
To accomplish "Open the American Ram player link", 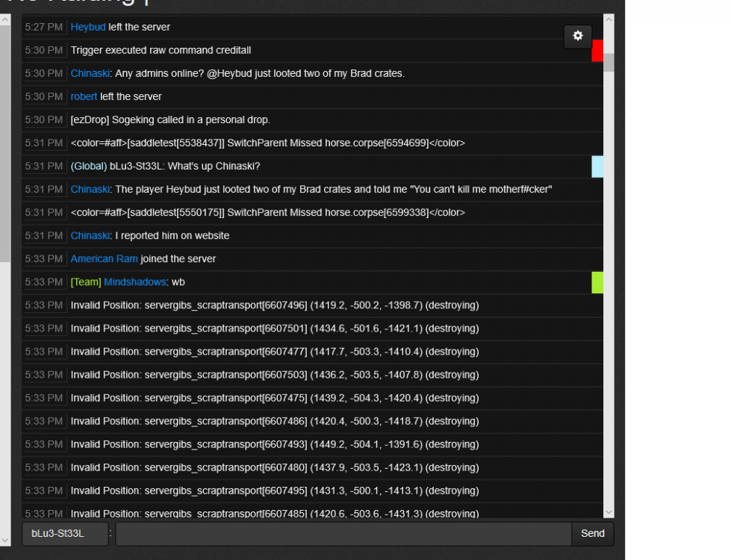I will coord(104,259).
